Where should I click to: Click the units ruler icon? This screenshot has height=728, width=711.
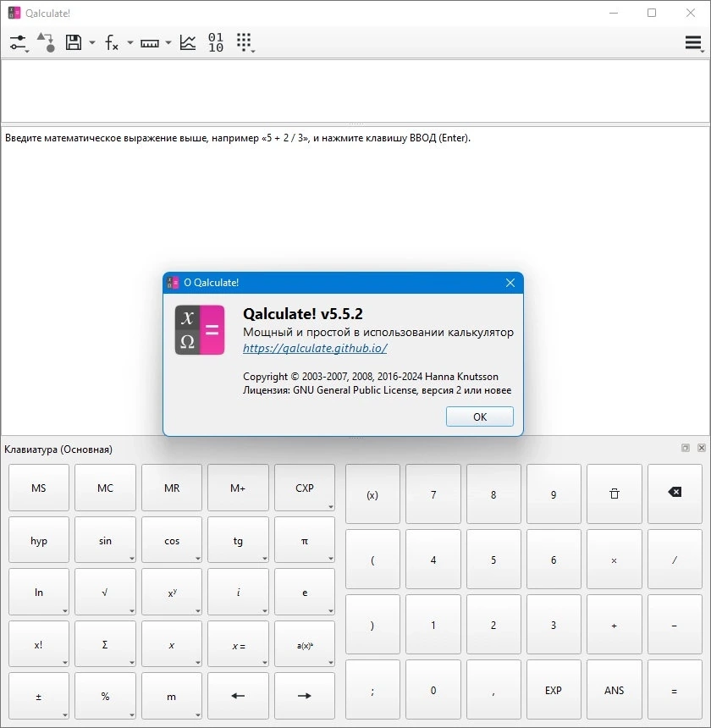click(x=150, y=43)
